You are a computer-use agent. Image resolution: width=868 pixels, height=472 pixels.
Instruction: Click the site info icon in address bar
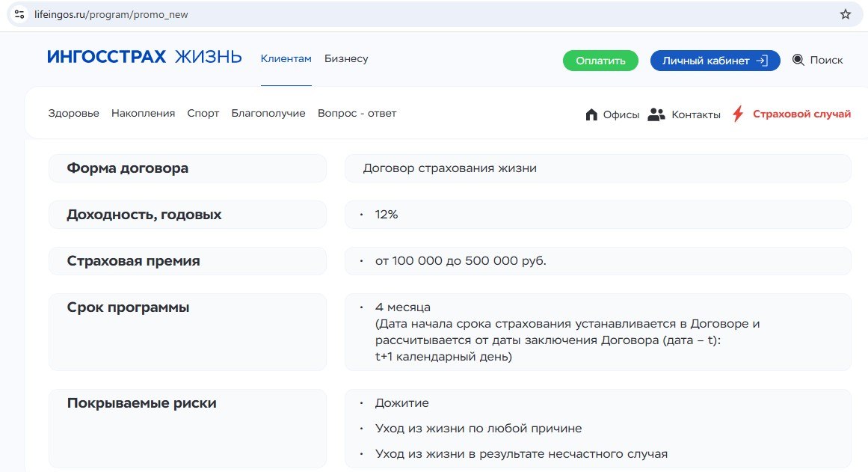point(19,14)
